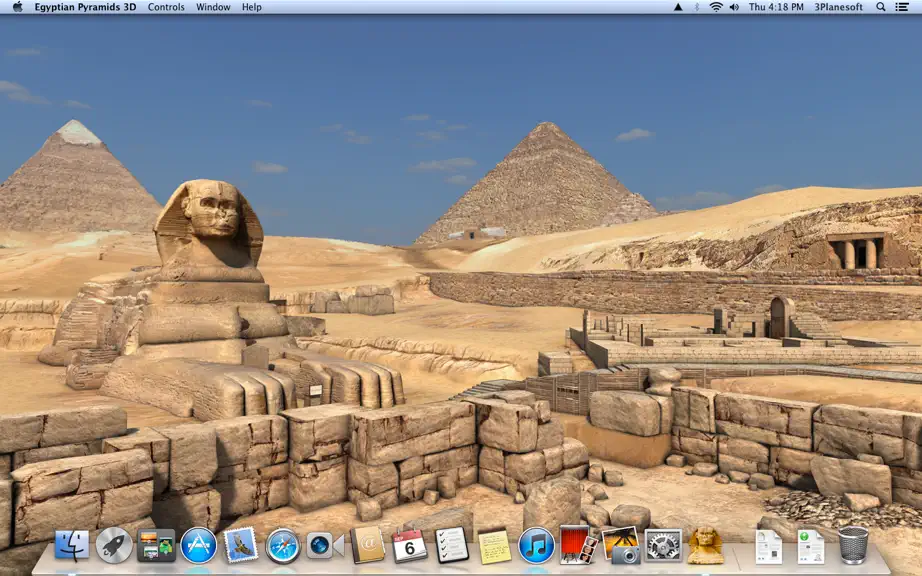Open the Trash in the Dock
The image size is (922, 576).
[x=853, y=545]
